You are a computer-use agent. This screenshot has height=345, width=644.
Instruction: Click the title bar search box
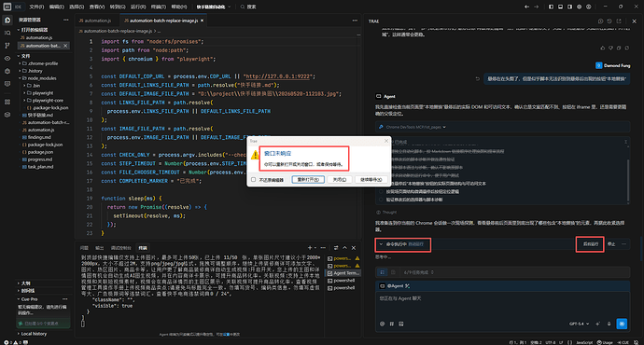click(x=247, y=7)
